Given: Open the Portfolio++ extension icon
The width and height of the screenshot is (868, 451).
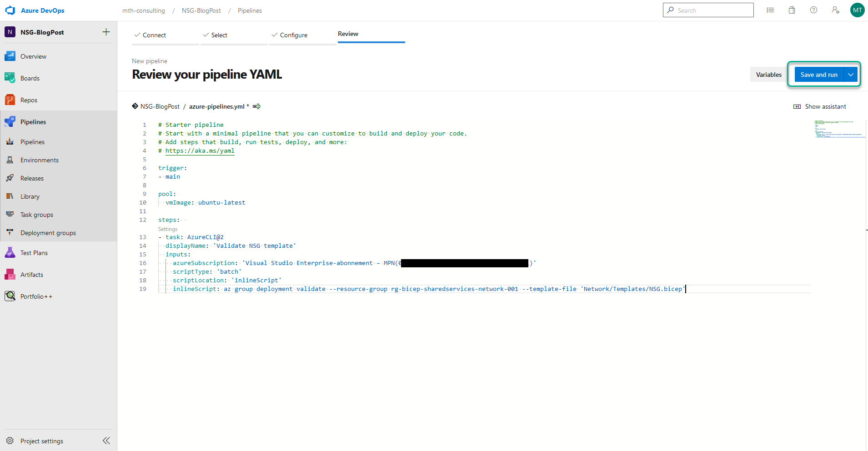Looking at the screenshot, I should (x=10, y=296).
